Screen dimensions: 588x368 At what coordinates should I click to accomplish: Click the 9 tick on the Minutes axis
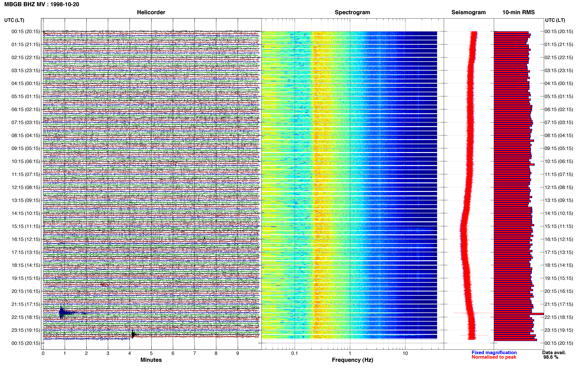[238, 353]
